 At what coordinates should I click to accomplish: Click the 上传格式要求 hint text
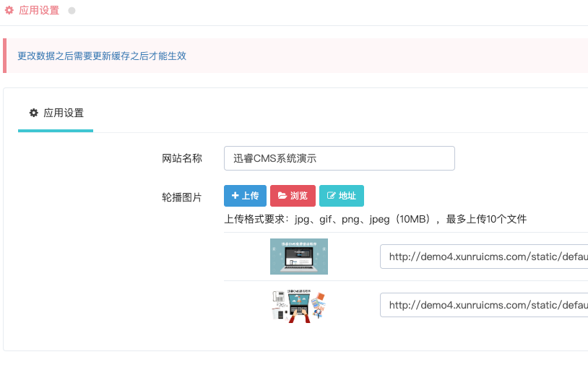[376, 219]
